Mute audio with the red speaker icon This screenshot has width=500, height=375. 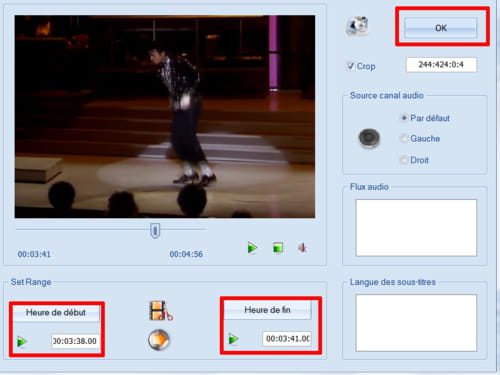coord(302,248)
